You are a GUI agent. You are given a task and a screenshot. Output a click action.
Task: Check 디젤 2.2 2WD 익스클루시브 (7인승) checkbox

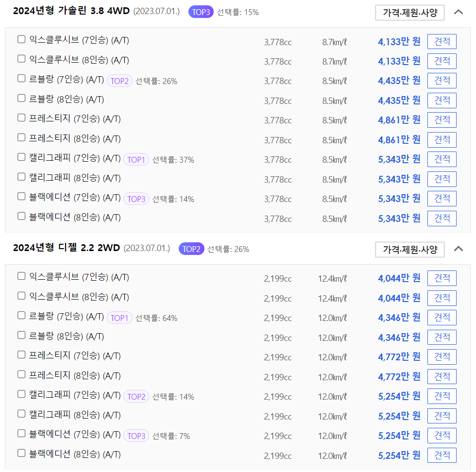(21, 276)
